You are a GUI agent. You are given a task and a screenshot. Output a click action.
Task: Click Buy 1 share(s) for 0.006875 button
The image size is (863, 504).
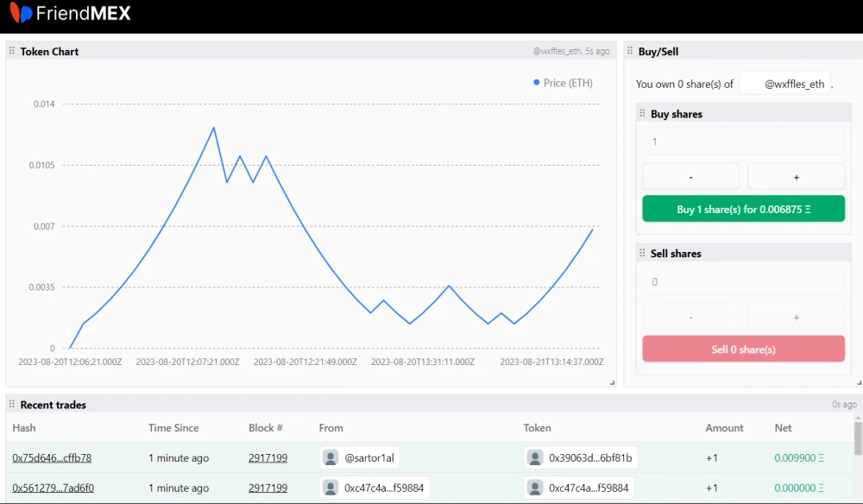click(744, 209)
